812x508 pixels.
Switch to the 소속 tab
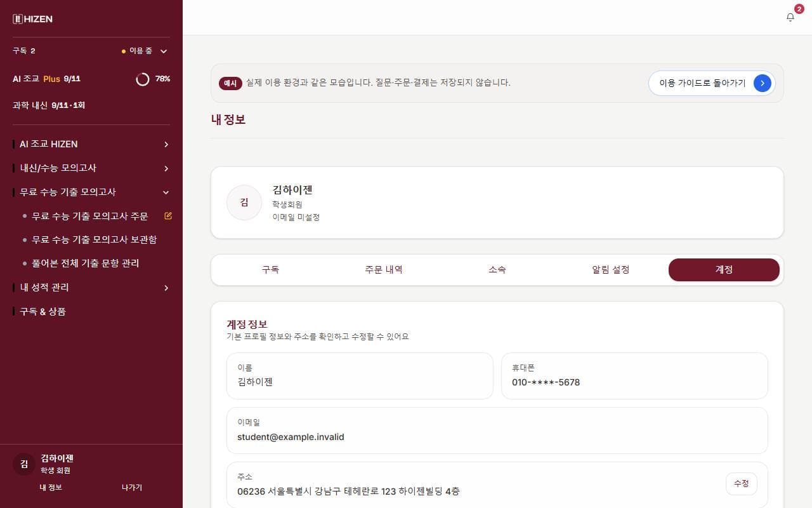497,270
